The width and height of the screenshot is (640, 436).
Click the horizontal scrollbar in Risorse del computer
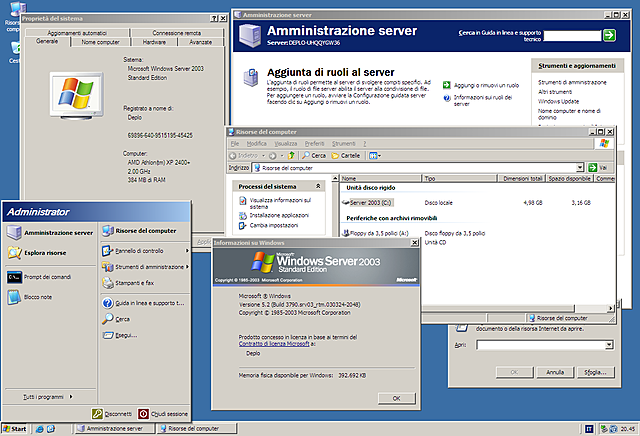[498, 308]
